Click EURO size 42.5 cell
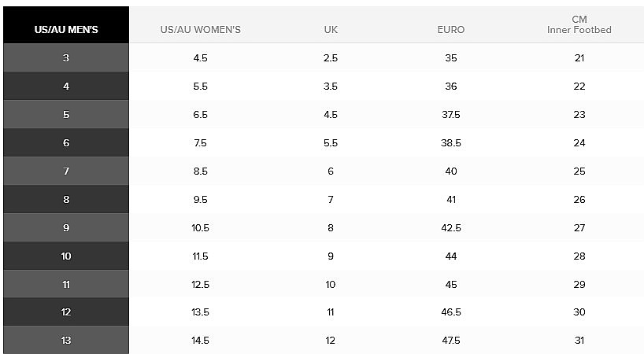 tap(451, 227)
